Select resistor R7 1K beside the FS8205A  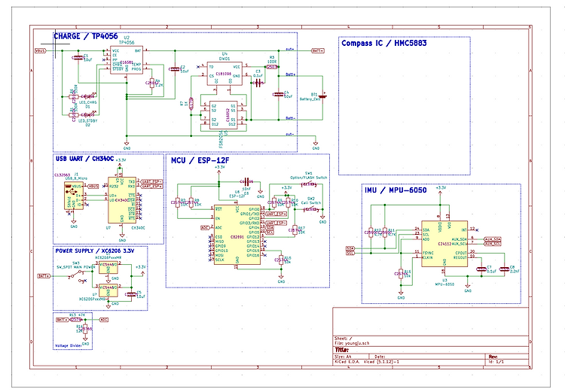coord(191,103)
